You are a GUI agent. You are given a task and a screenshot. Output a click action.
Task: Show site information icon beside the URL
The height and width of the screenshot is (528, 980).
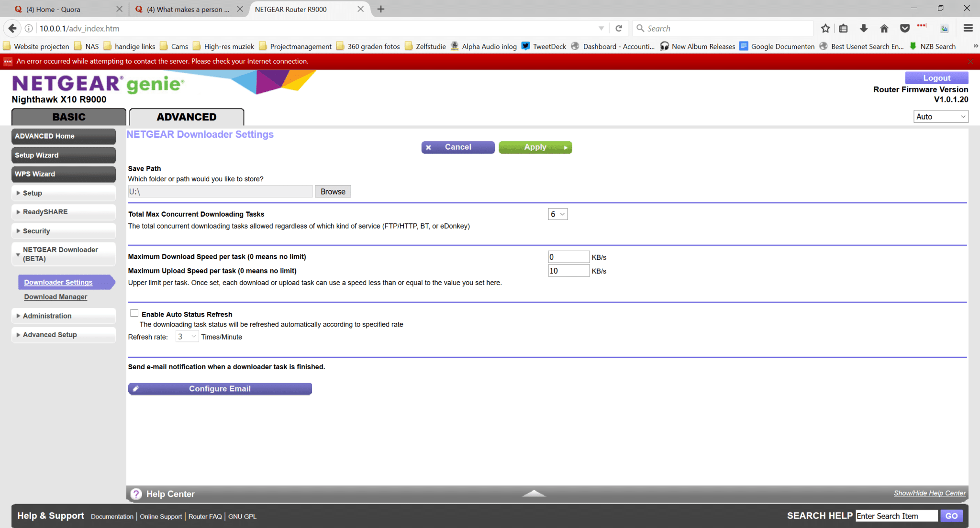(x=29, y=28)
